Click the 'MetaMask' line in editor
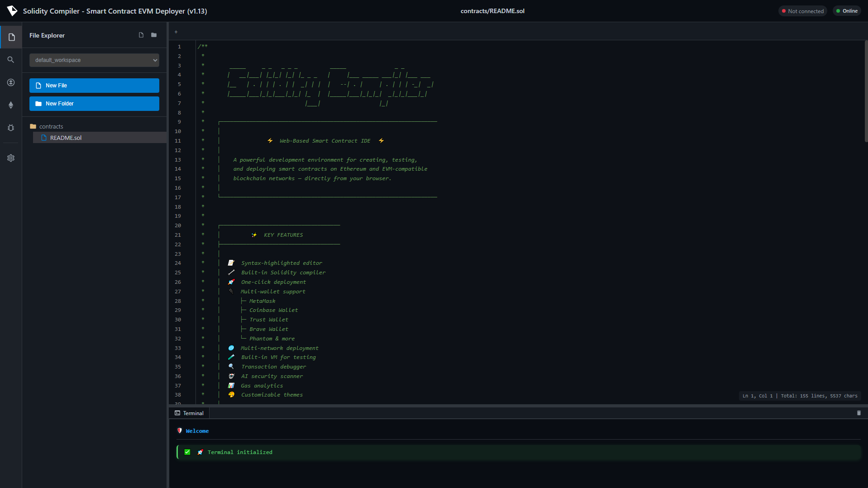The height and width of the screenshot is (488, 868). (262, 301)
